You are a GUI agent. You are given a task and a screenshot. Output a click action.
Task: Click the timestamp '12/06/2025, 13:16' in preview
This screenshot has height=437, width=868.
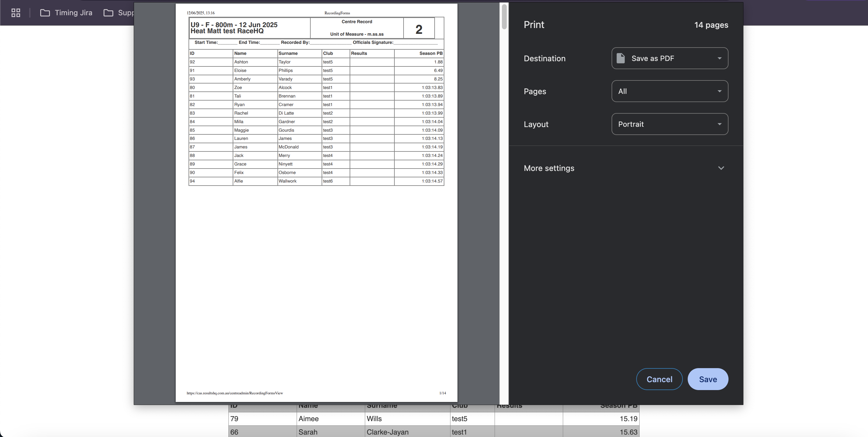(x=200, y=13)
